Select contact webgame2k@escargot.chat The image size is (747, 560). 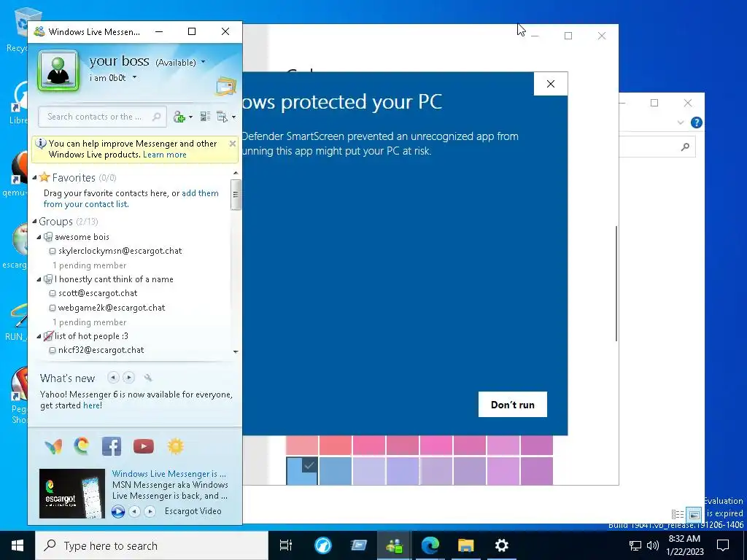112,308
